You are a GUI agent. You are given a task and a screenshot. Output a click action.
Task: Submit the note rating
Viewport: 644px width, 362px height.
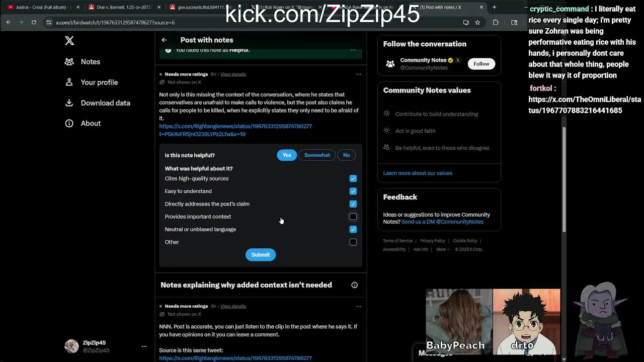click(261, 255)
